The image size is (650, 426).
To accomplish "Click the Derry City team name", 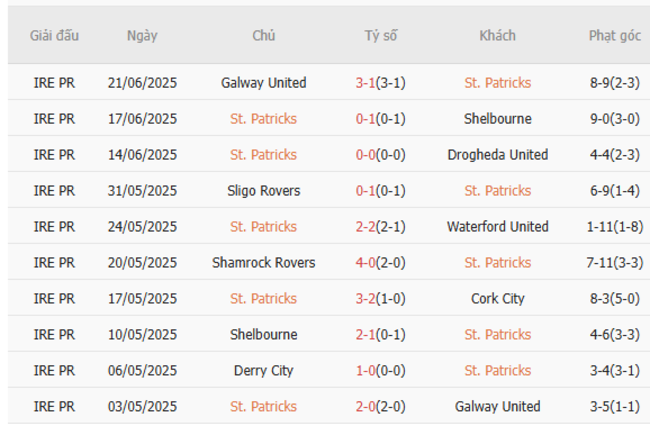I will click(x=263, y=371).
